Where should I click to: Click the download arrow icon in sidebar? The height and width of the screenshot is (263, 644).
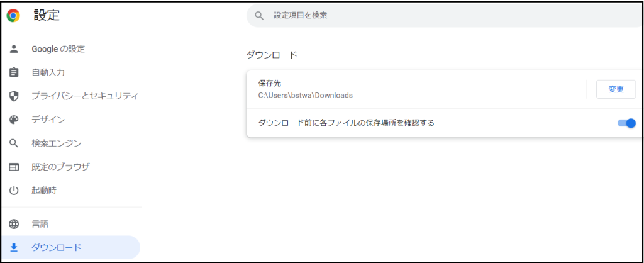14,247
